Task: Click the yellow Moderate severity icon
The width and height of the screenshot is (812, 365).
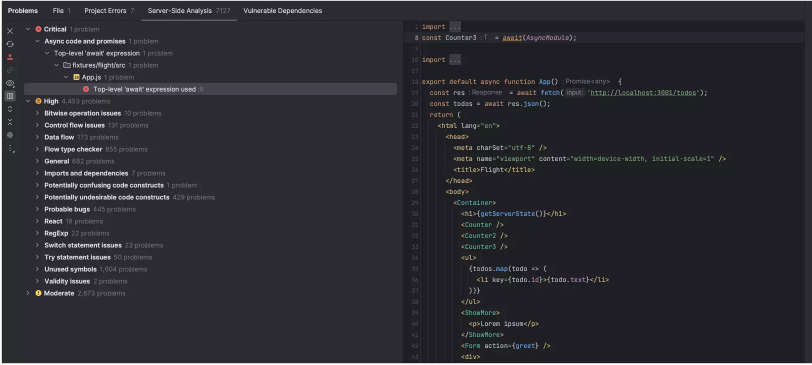Action: [38, 294]
